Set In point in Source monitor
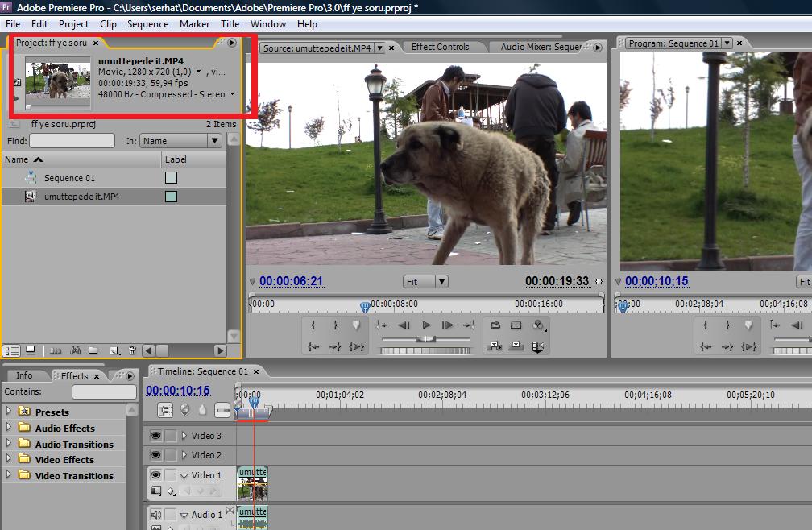The image size is (812, 530). coord(313,325)
